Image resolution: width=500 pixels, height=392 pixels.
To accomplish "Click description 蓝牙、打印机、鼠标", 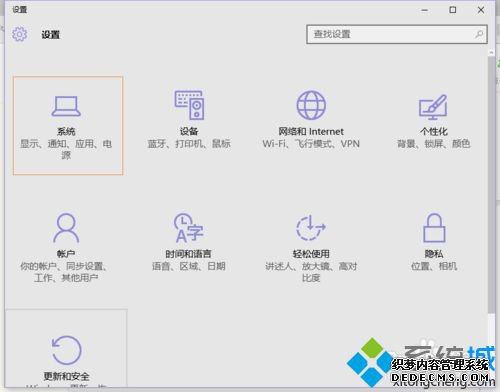I will (189, 144).
